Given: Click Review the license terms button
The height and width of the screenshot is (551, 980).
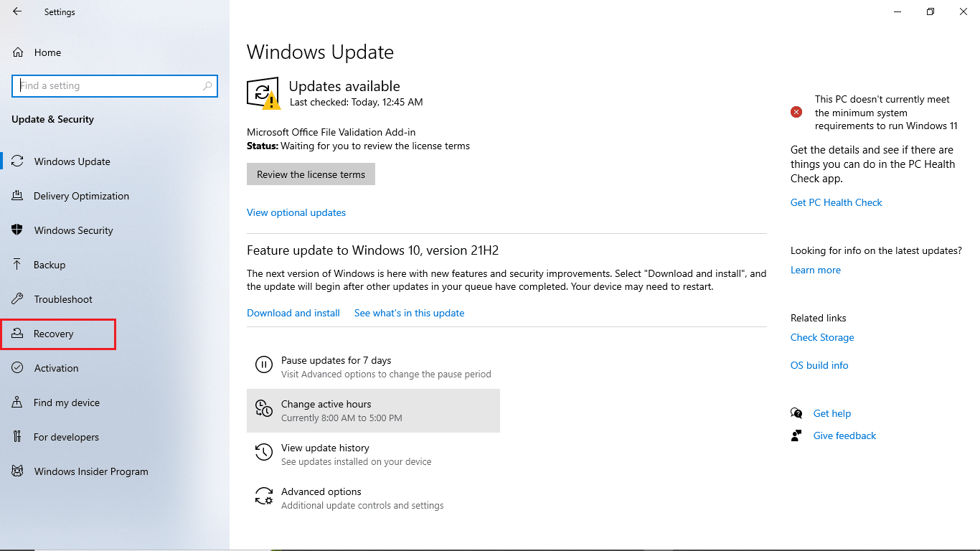Looking at the screenshot, I should coord(311,174).
